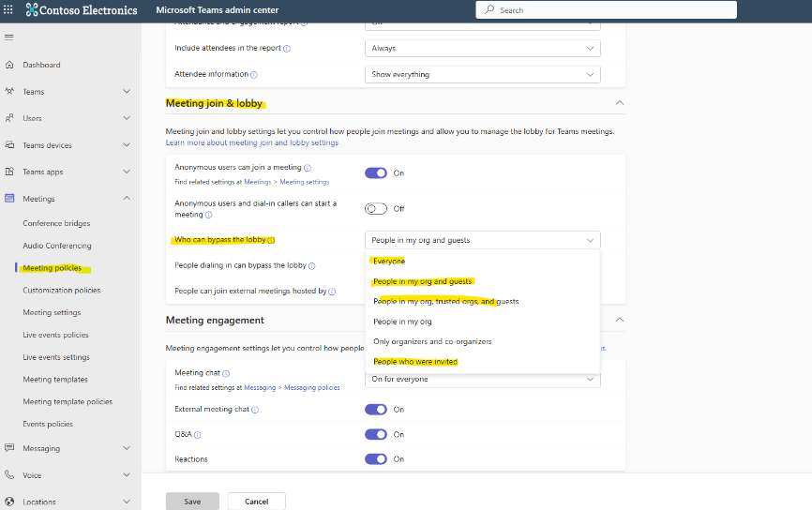Screen dimensions: 812x510
Task: Toggle Anonymous users can join a meeting
Action: click(x=376, y=172)
